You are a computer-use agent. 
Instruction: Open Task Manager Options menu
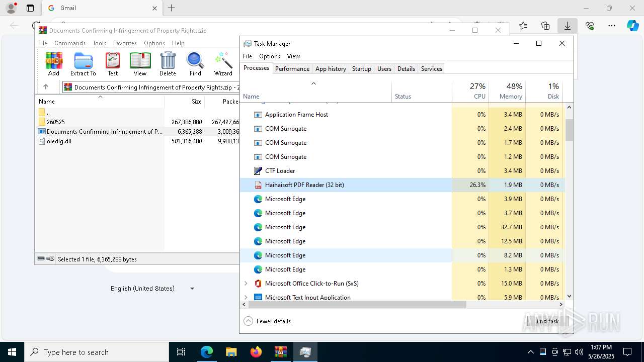click(270, 56)
